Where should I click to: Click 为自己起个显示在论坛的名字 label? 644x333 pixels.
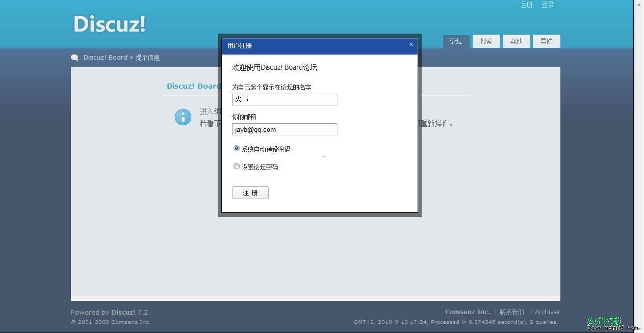point(272,87)
